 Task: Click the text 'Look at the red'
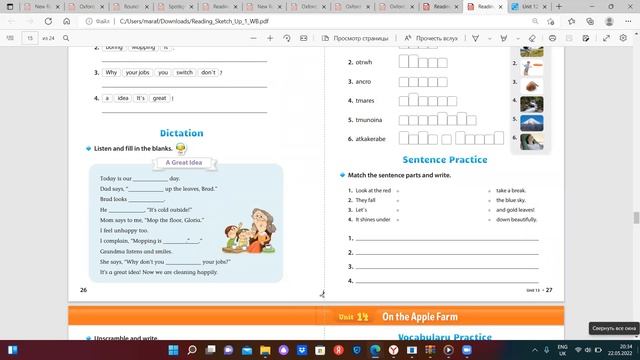pyautogui.click(x=373, y=191)
